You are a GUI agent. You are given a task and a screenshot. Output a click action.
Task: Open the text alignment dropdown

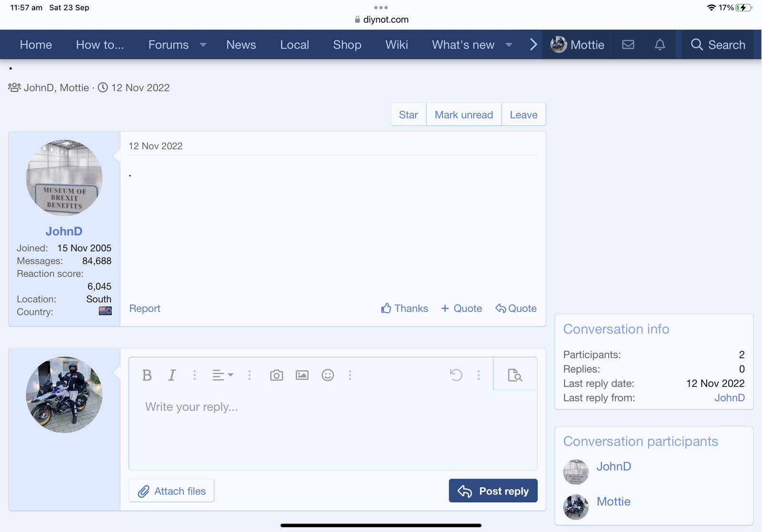point(222,375)
